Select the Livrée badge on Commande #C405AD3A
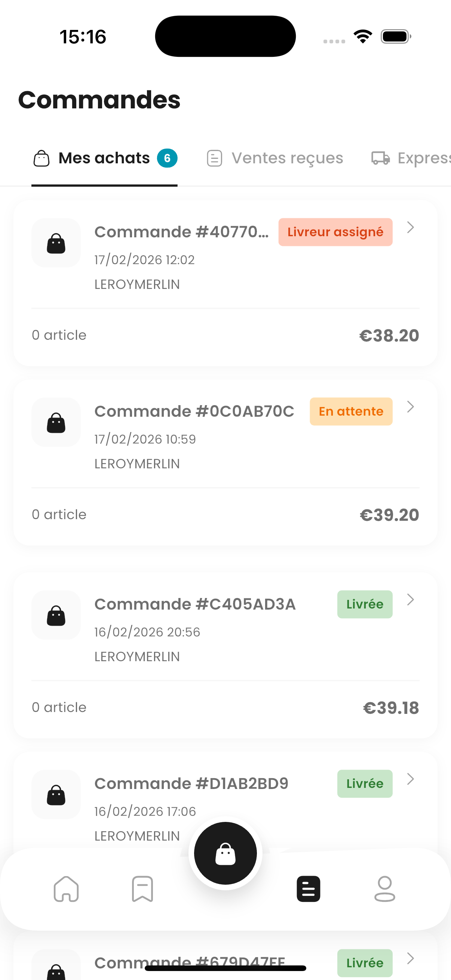The height and width of the screenshot is (980, 451). (x=364, y=604)
